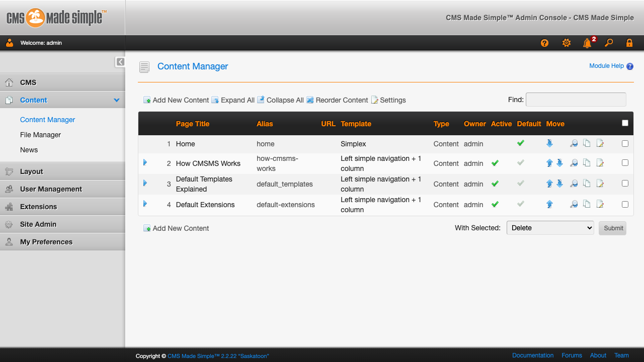
Task: Click edit icon for Default Extensions row
Action: tap(600, 204)
